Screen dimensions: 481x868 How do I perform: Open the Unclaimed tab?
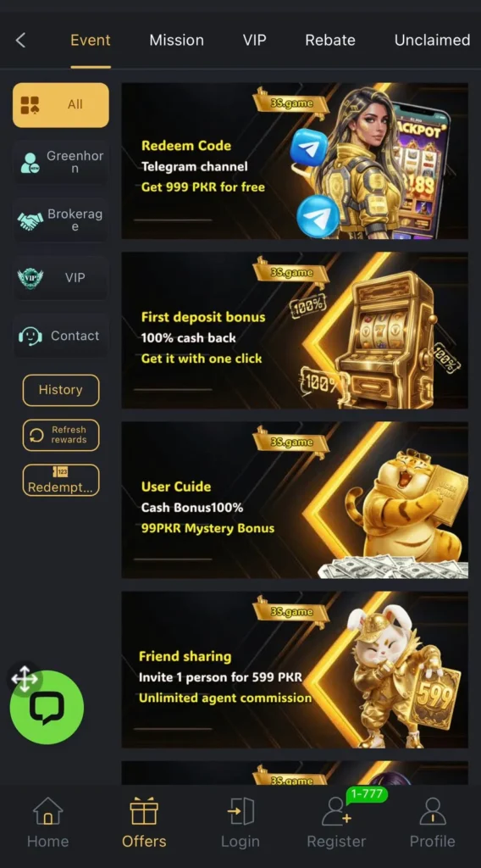pos(433,40)
